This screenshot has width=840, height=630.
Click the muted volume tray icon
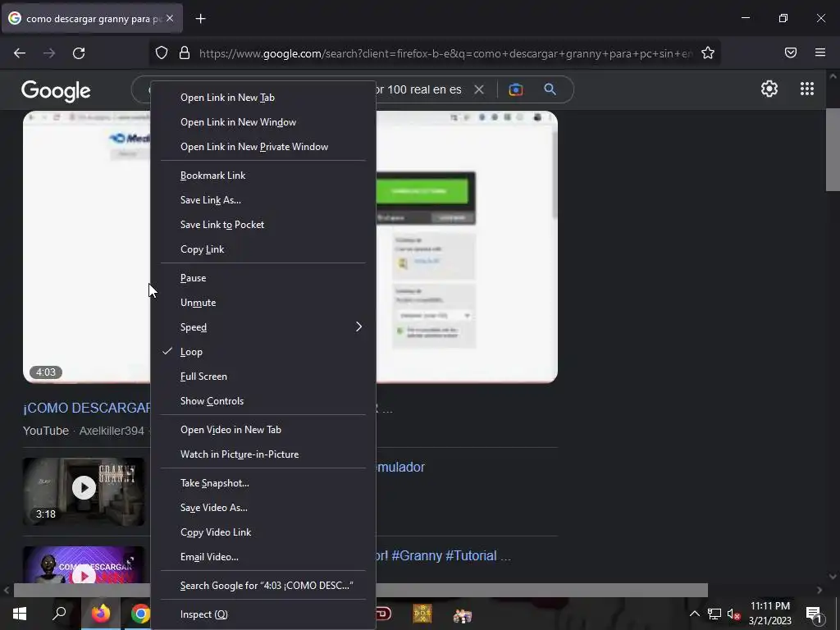[733, 614]
